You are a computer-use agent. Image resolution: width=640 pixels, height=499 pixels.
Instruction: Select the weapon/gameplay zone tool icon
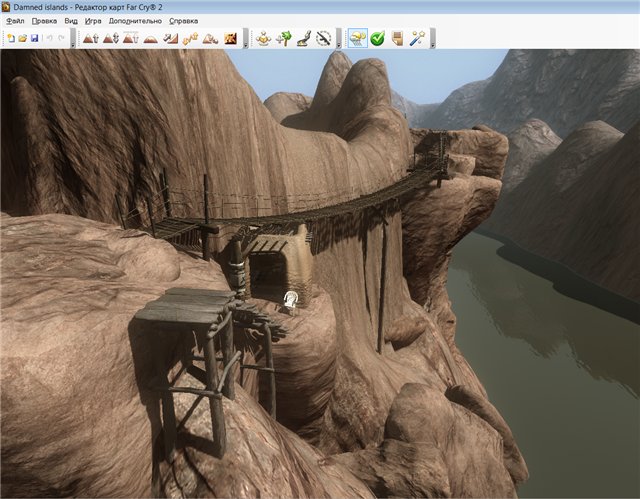coord(323,38)
